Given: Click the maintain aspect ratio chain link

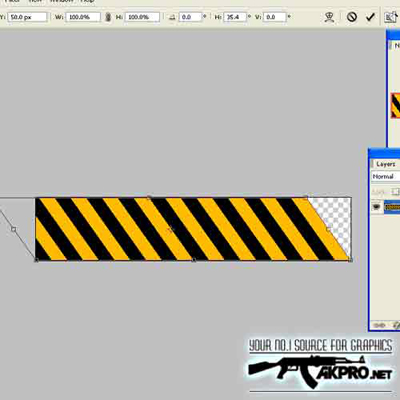Looking at the screenshot, I should [x=108, y=17].
